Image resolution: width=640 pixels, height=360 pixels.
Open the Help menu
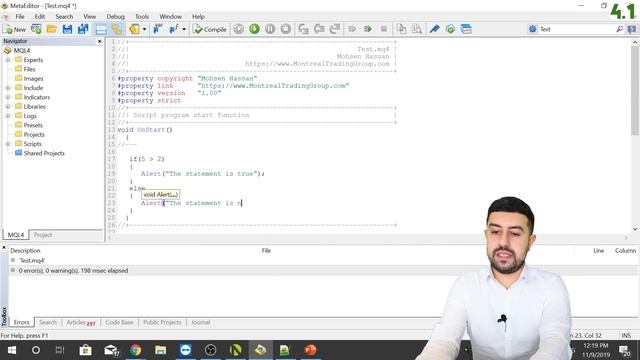(198, 16)
